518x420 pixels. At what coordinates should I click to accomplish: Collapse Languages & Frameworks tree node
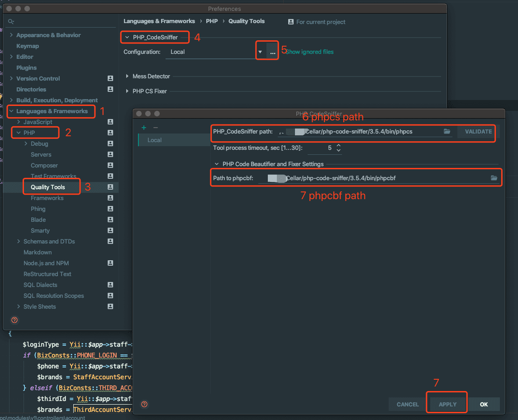coord(12,111)
